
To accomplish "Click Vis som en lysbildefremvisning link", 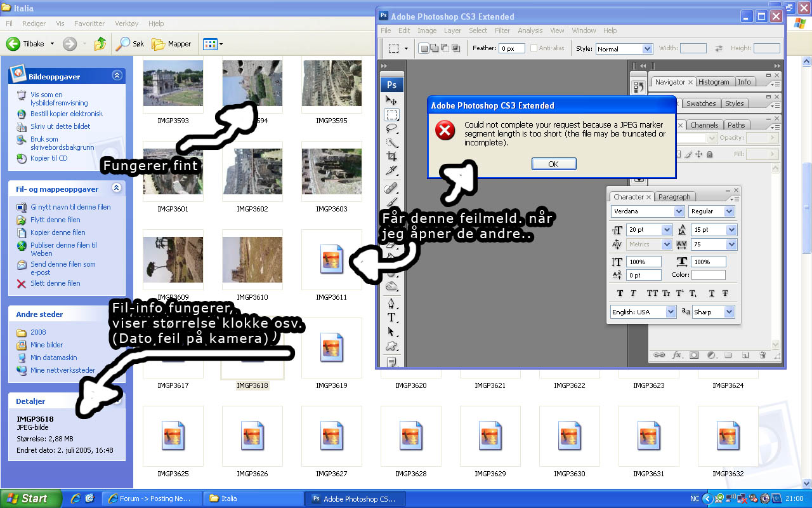I will point(59,98).
